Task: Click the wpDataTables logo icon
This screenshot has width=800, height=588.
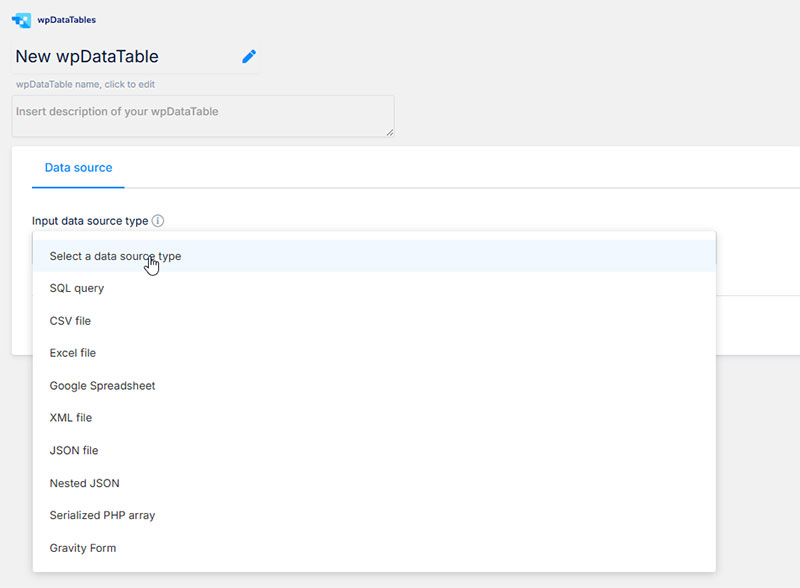Action: (x=21, y=20)
